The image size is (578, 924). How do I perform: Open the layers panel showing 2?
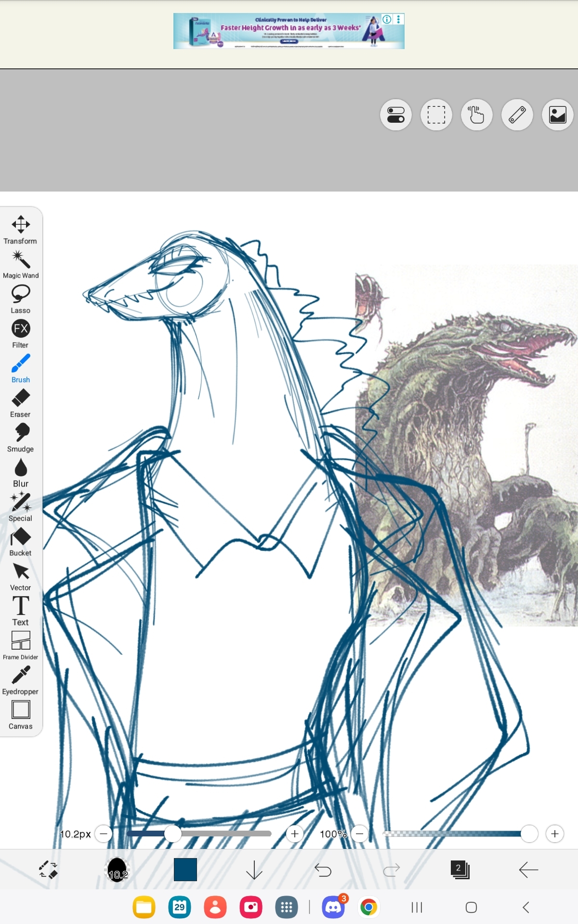pos(460,870)
